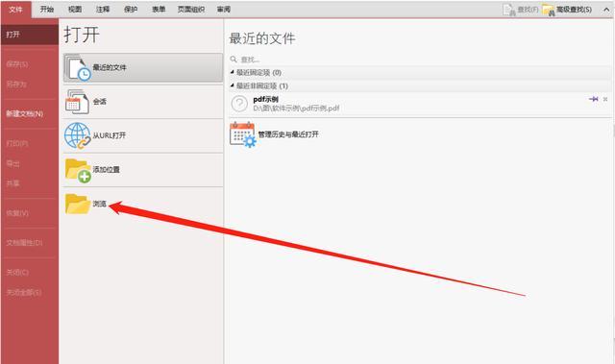Open the 保护 tab
Image resolution: width=615 pixels, height=364 pixels.
(x=131, y=9)
